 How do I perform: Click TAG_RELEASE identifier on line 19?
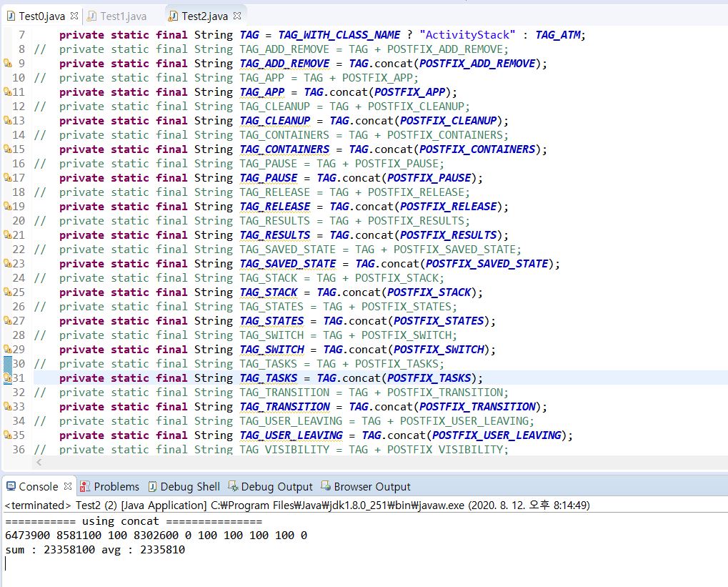click(275, 207)
